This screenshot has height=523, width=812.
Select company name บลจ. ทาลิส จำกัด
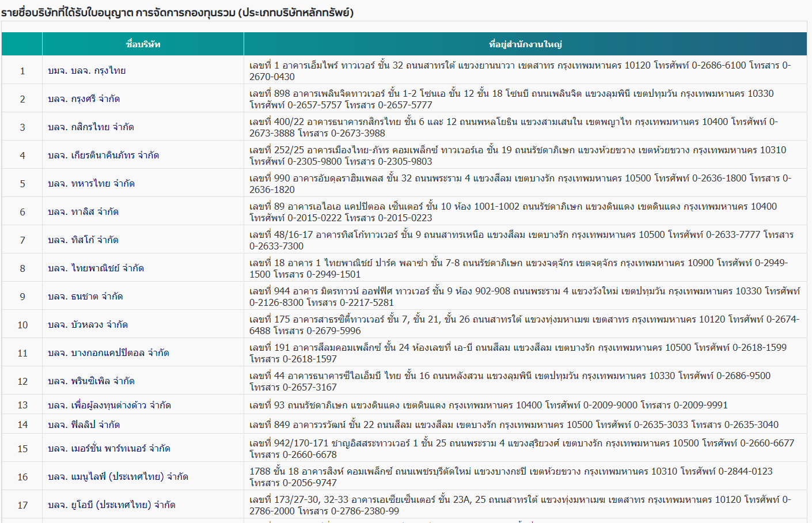pos(84,211)
